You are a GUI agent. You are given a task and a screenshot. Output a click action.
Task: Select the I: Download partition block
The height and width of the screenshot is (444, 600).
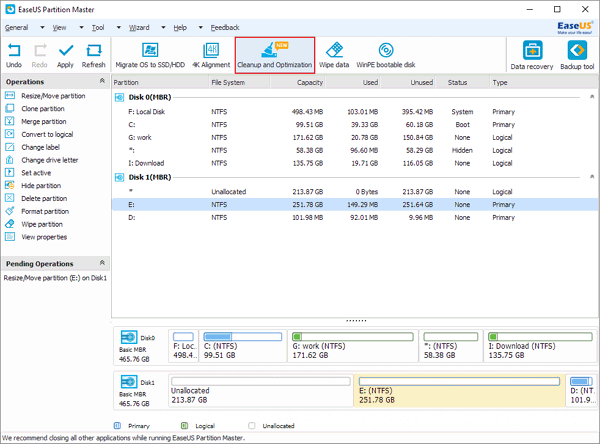pos(540,346)
